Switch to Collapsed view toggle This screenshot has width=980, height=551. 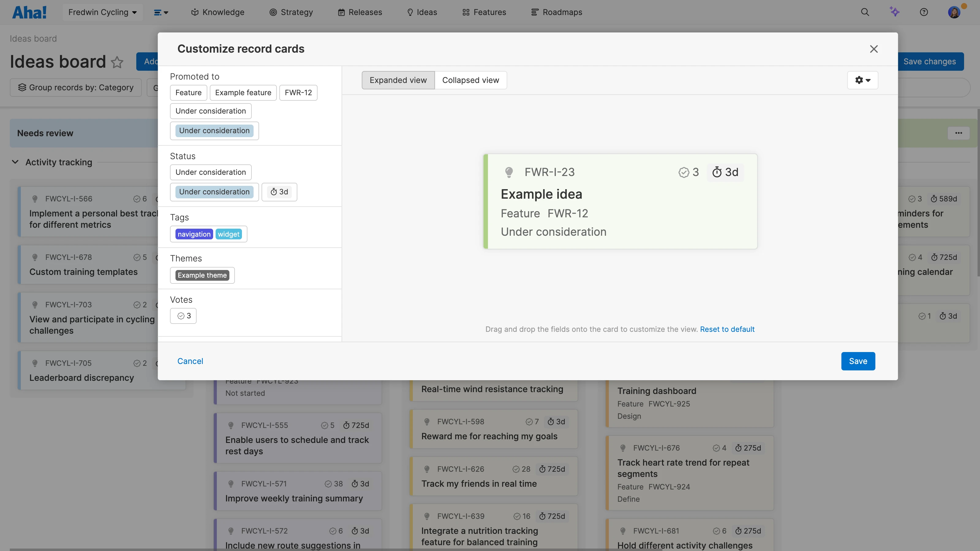click(x=470, y=80)
